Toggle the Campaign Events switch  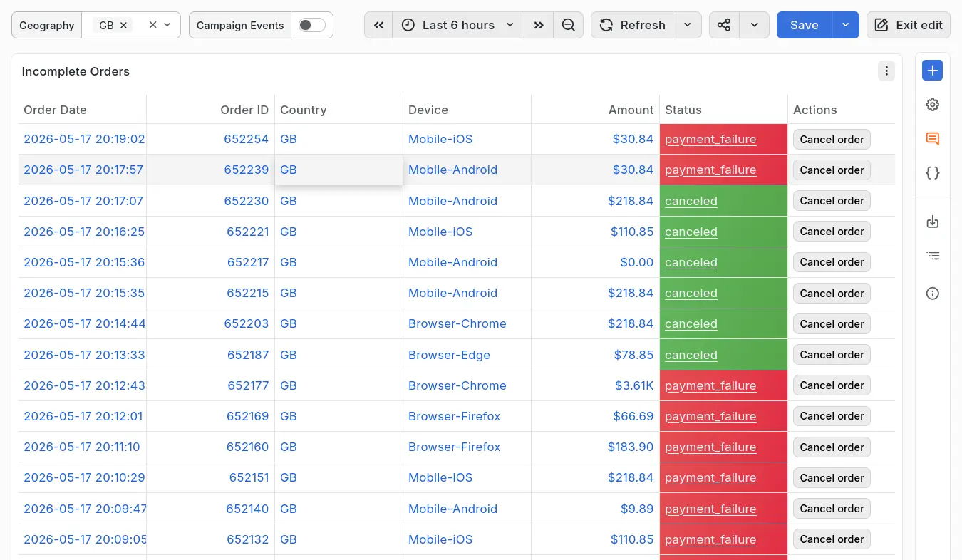pyautogui.click(x=311, y=25)
